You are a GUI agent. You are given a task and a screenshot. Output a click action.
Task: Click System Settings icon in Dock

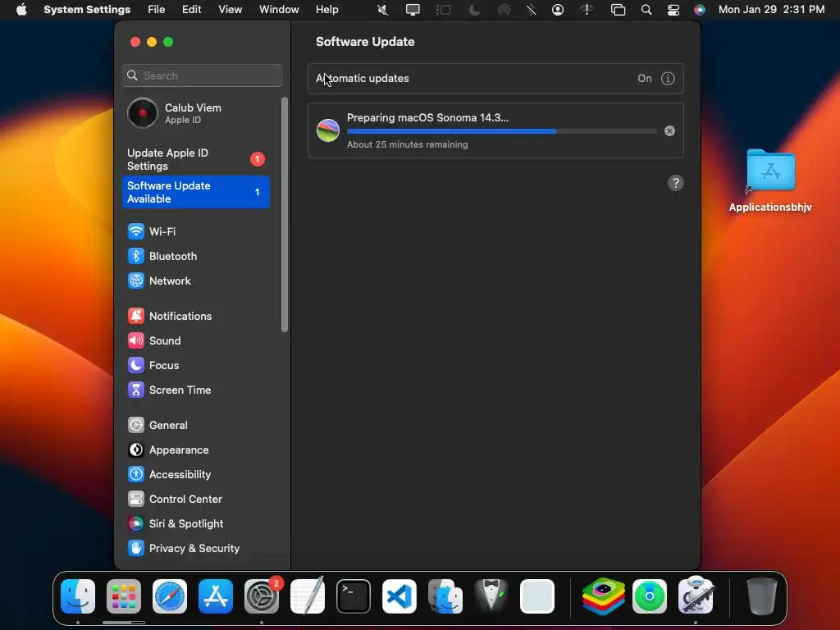click(x=262, y=596)
